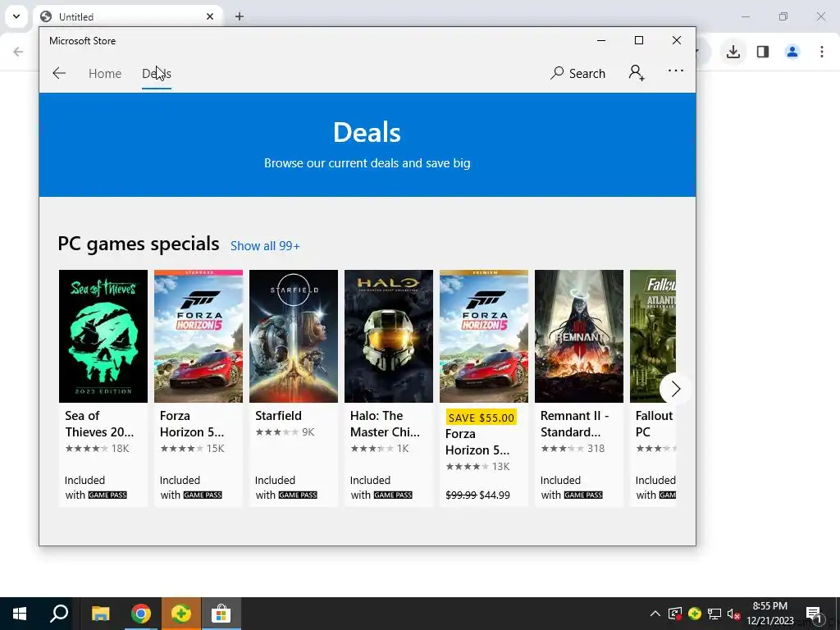
Task: Open Halo Master Chief Collection cover
Action: [388, 336]
